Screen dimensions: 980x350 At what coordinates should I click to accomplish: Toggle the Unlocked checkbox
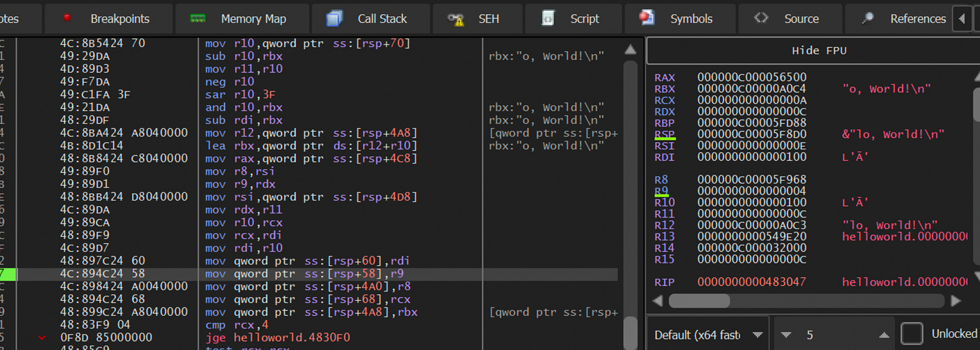point(912,334)
